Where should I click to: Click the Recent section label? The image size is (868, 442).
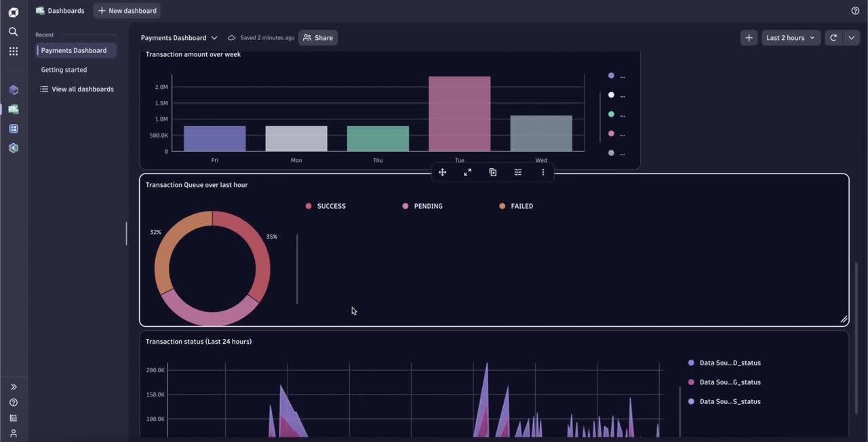tap(45, 35)
